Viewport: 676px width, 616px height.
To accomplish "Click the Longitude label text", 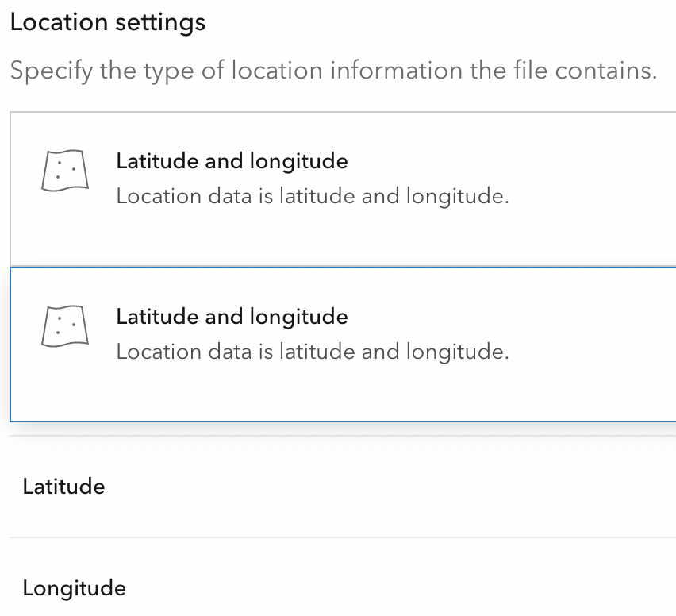I will click(x=74, y=588).
